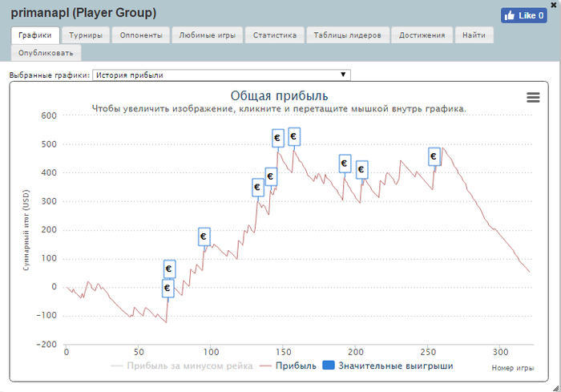Click the euro win flag near game 133
This screenshot has width=561, height=392.
[258, 188]
